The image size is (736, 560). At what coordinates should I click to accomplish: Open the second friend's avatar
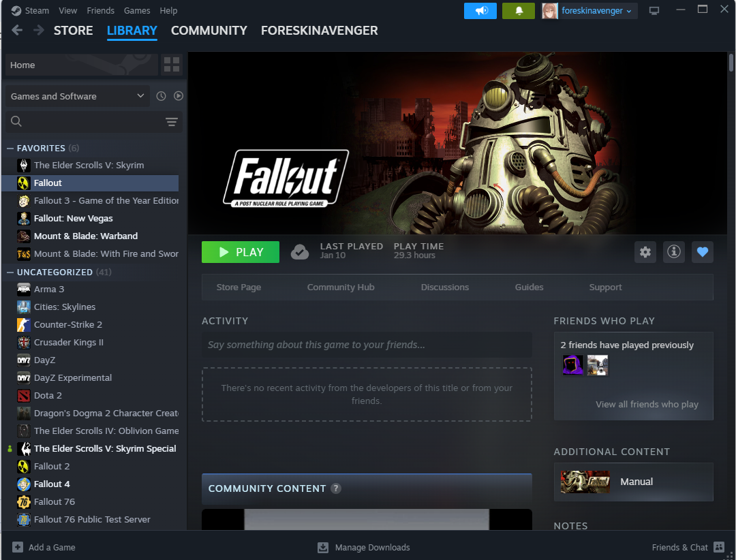click(x=598, y=365)
